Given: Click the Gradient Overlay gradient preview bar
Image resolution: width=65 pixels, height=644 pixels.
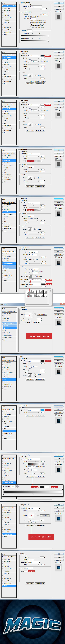Looking at the screenshot, I should tap(34, 464).
